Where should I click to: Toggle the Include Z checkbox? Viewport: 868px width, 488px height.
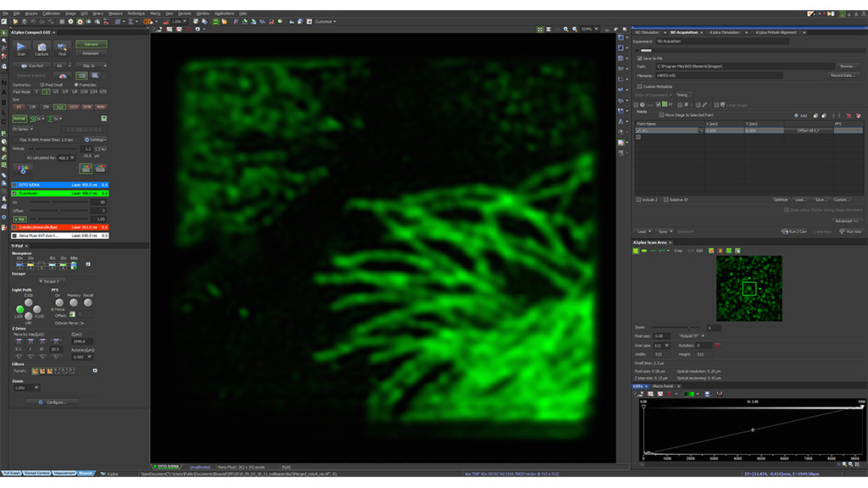point(638,200)
